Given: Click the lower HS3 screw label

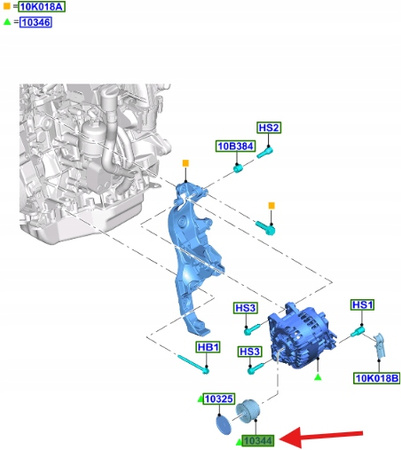Looking at the screenshot, I should [x=250, y=352].
